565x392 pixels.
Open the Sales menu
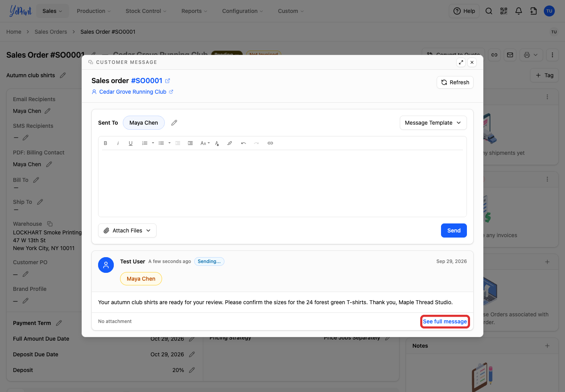click(52, 11)
